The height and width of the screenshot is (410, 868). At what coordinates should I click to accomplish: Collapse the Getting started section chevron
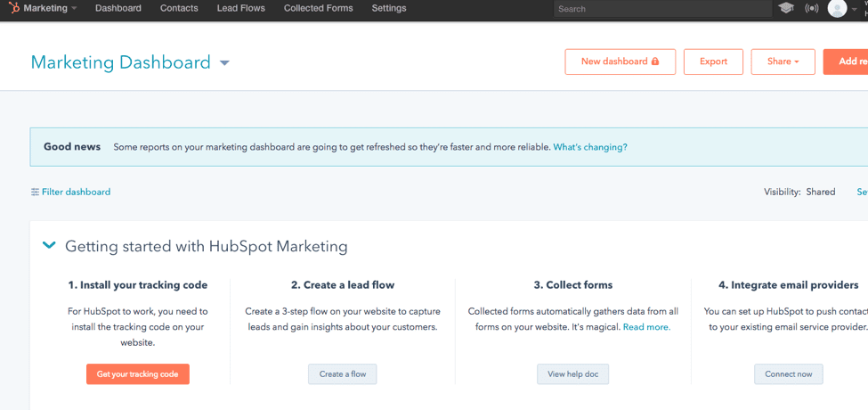coord(49,245)
